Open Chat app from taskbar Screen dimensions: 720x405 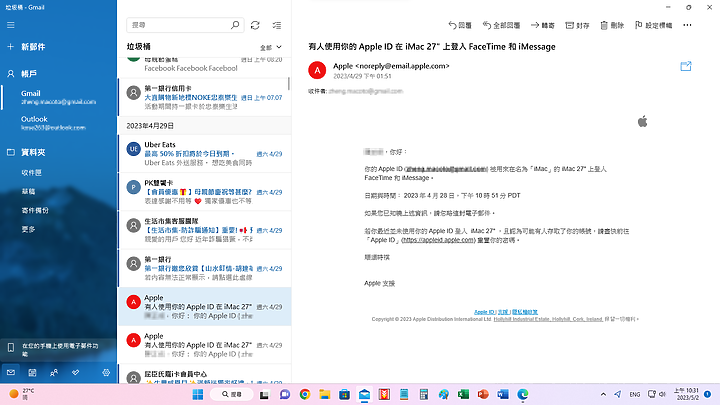point(285,394)
